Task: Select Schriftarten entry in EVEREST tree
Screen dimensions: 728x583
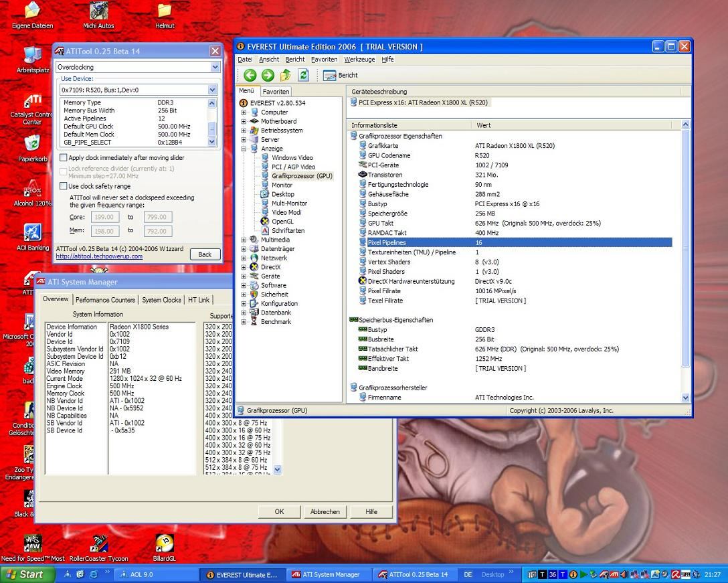Action: coord(288,230)
